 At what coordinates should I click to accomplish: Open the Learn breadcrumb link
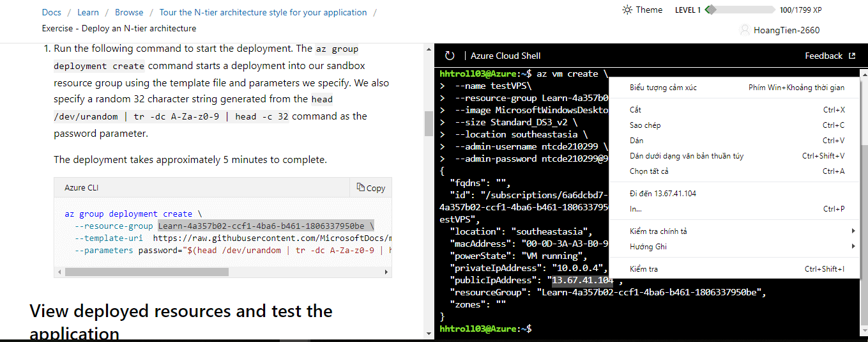[88, 12]
